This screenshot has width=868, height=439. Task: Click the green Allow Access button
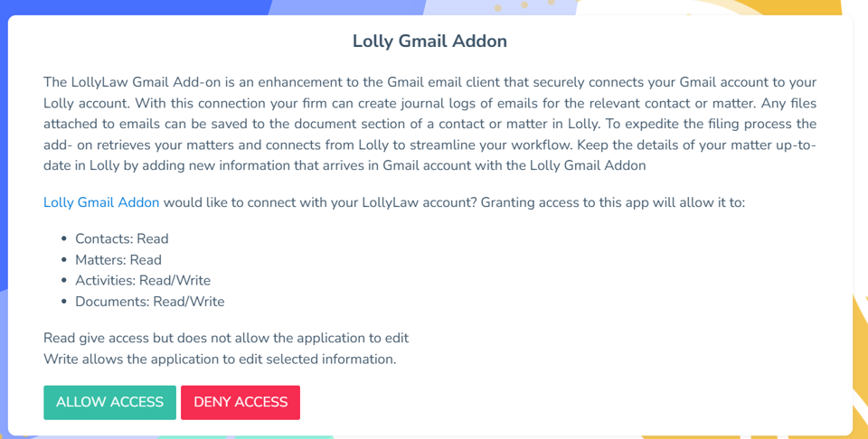click(109, 403)
